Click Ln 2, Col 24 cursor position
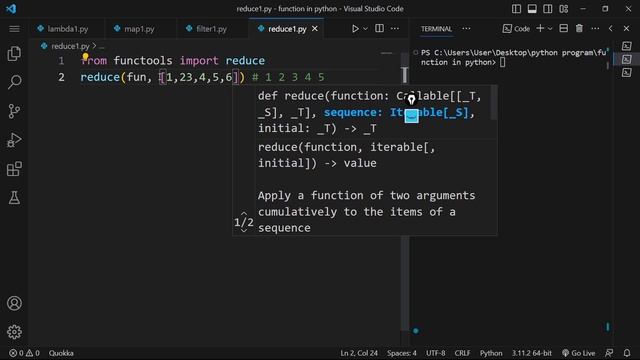The height and width of the screenshot is (360, 640). [359, 353]
